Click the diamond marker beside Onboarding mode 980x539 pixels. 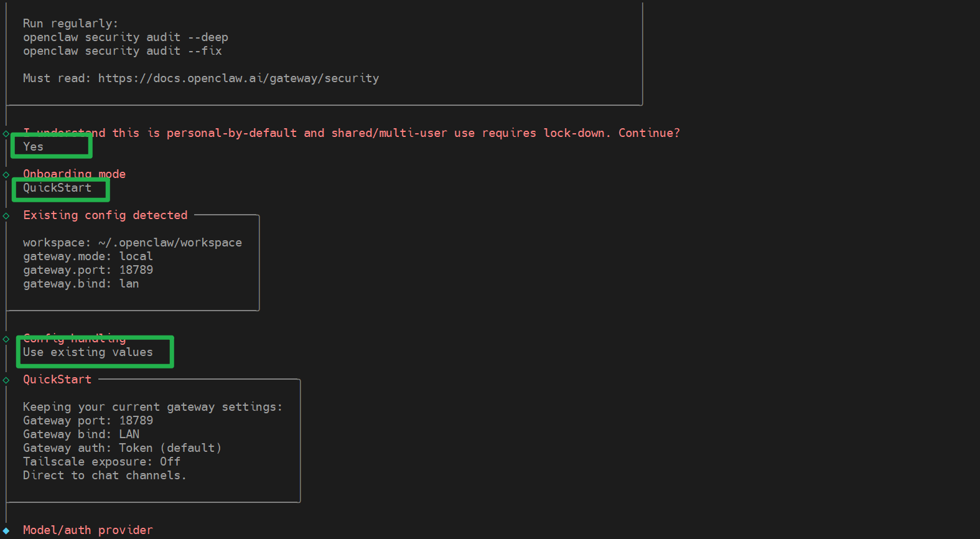pos(6,175)
